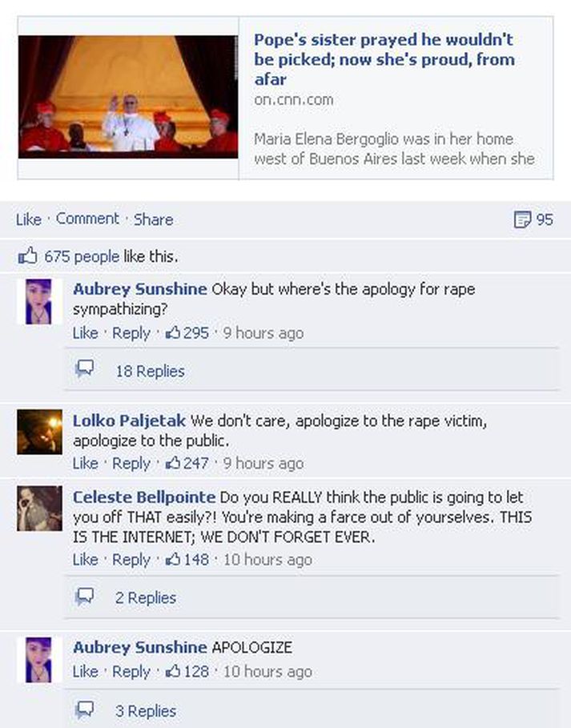Image resolution: width=571 pixels, height=728 pixels.
Task: Click the shares count icon showing 95
Action: point(522,219)
